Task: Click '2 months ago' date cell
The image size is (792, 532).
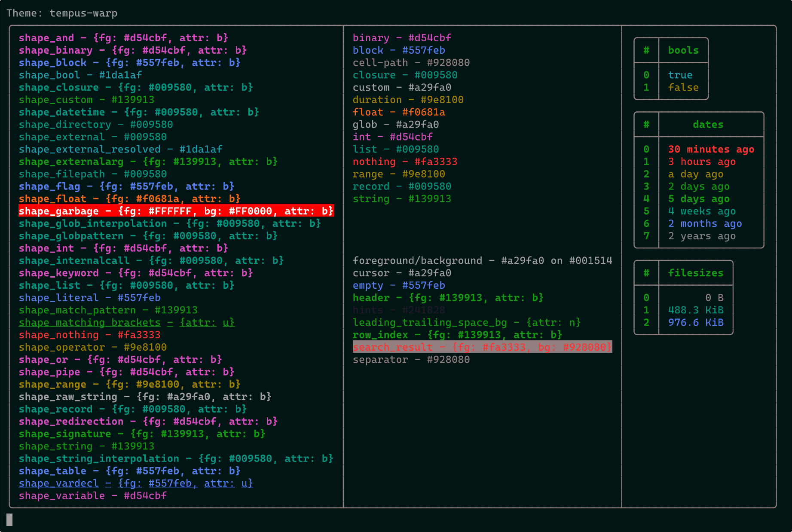Action: click(x=705, y=224)
